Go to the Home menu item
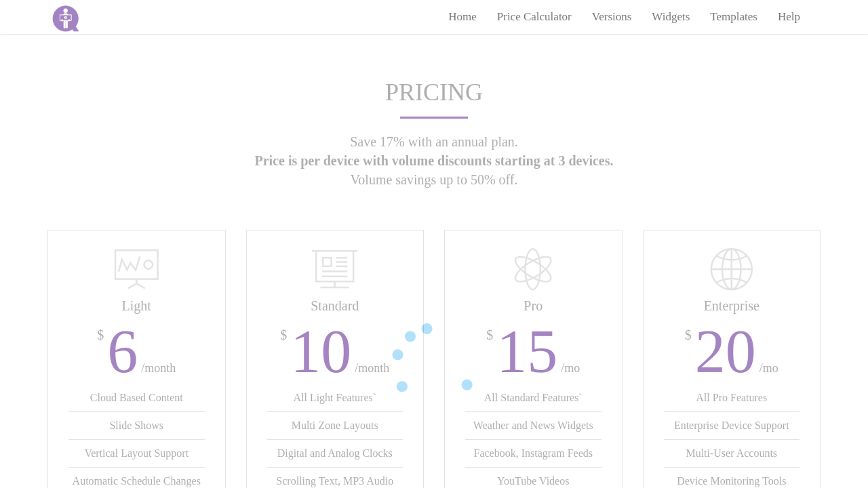Viewport: 868px width, 488px height. (462, 17)
